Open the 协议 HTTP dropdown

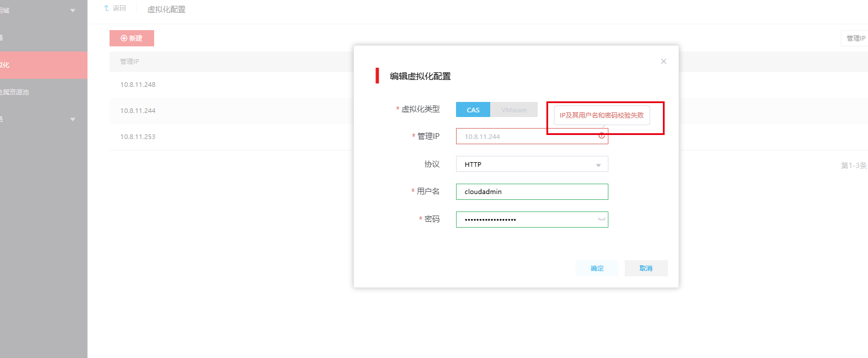click(532, 165)
